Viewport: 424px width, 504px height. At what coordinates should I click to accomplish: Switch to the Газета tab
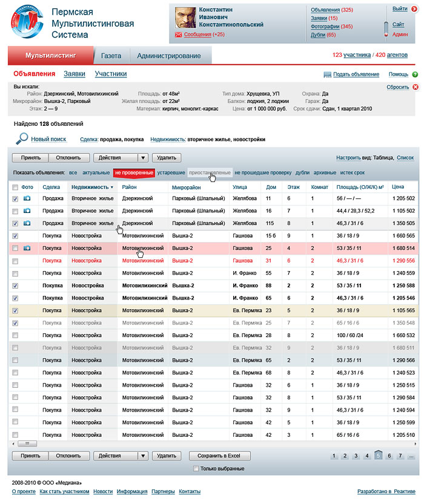(111, 56)
